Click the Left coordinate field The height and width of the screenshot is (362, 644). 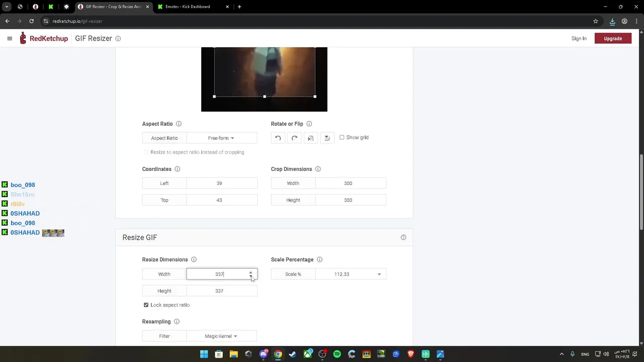(221, 184)
